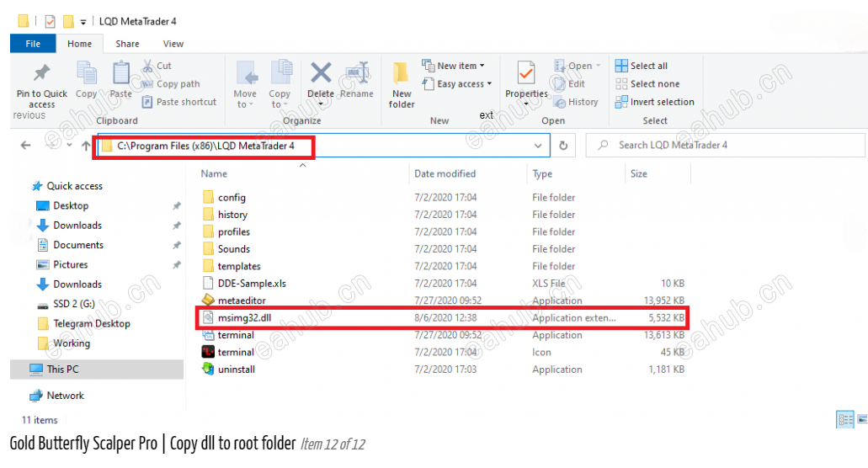This screenshot has width=868, height=468.
Task: Switch to the Share tab
Action: 127,44
